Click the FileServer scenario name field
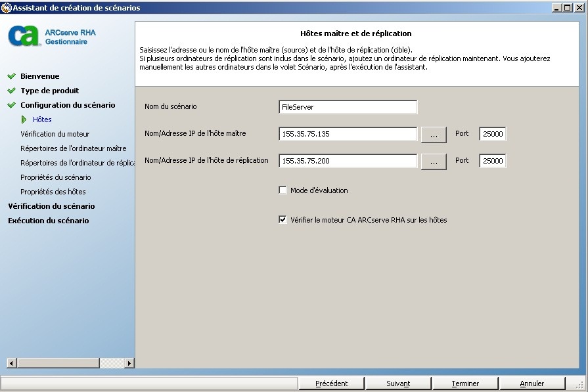 [x=348, y=107]
